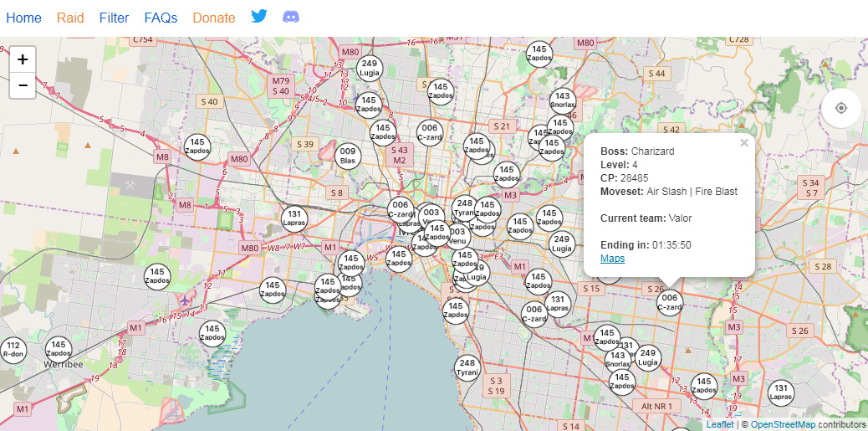Zoom in the map with plus button

(x=23, y=59)
